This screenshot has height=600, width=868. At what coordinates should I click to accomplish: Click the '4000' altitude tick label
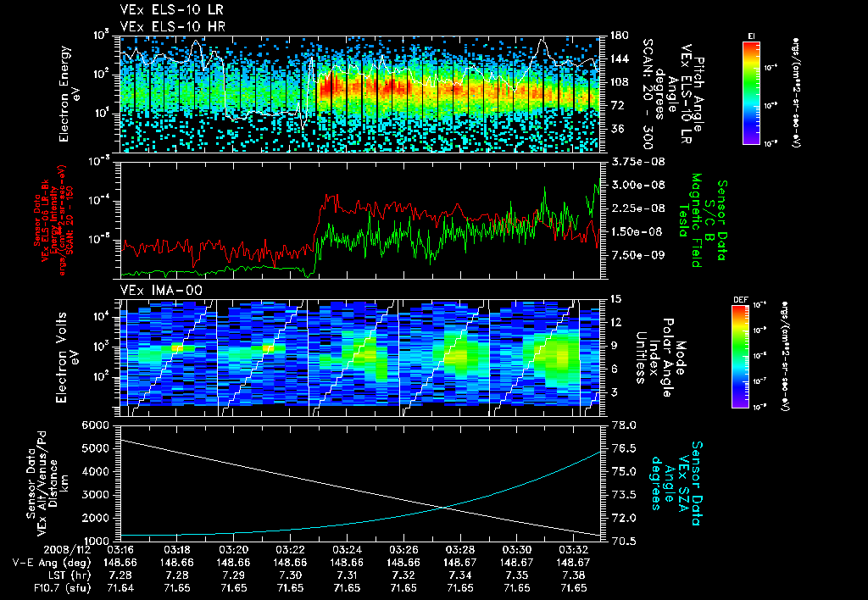click(x=95, y=471)
